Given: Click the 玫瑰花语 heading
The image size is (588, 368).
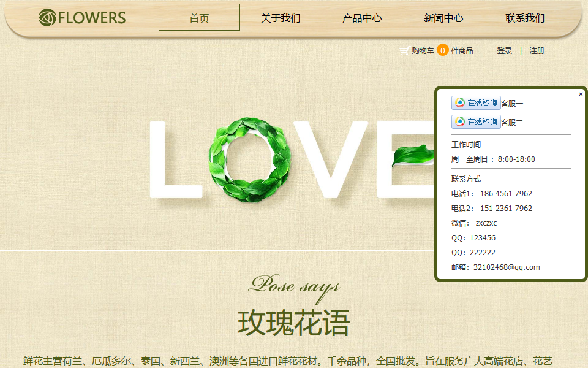Looking at the screenshot, I should coord(294,323).
